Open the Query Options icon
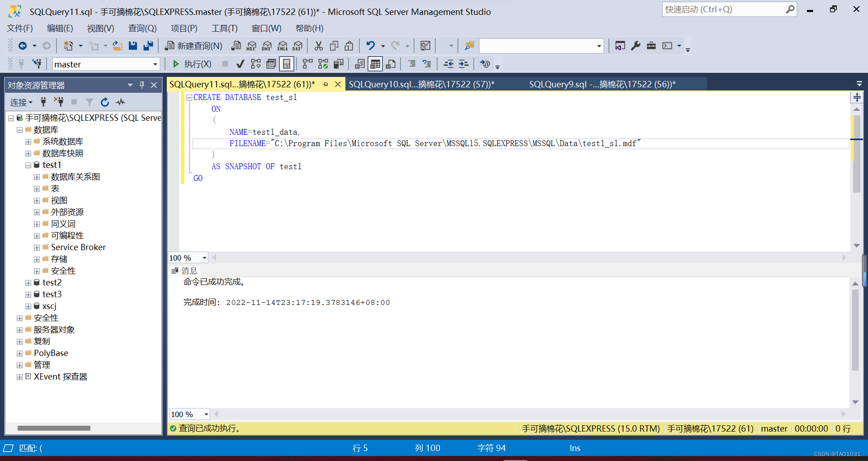Viewport: 868px width, 461px height. (x=271, y=64)
